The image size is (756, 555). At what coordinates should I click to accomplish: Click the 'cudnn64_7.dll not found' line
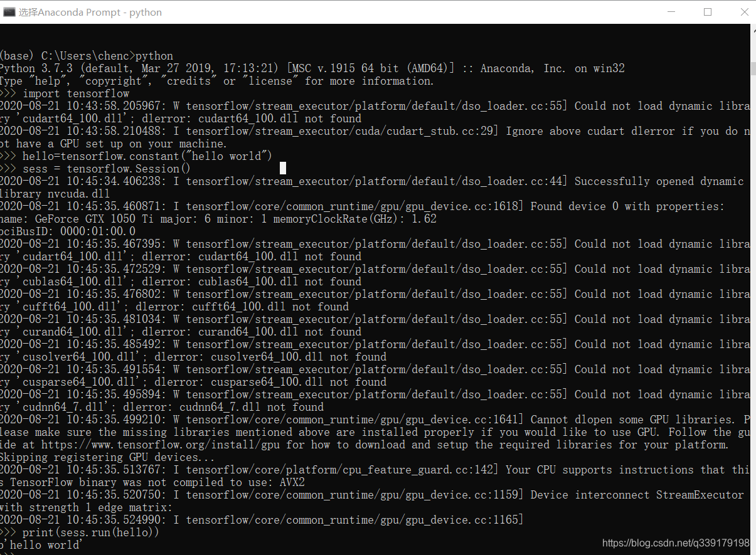click(162, 407)
